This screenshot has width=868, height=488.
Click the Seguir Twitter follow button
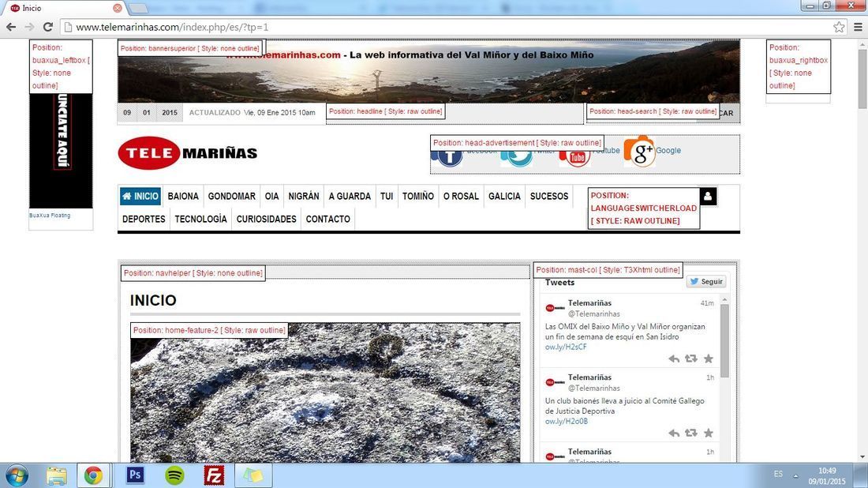(x=706, y=281)
